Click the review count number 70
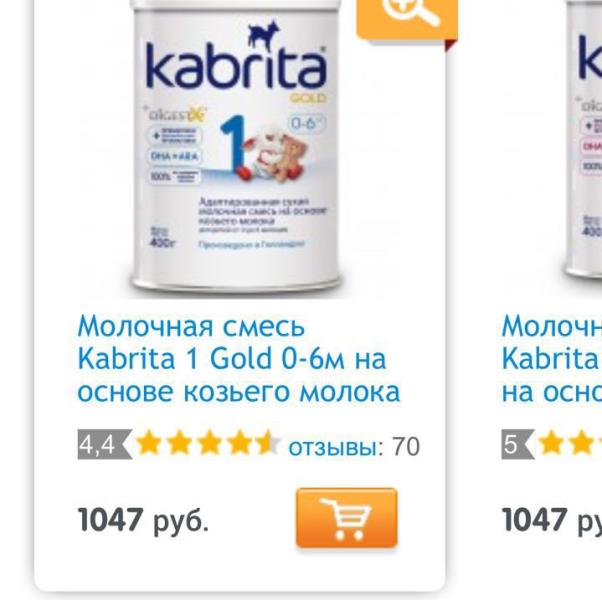602x600 pixels. tap(406, 446)
